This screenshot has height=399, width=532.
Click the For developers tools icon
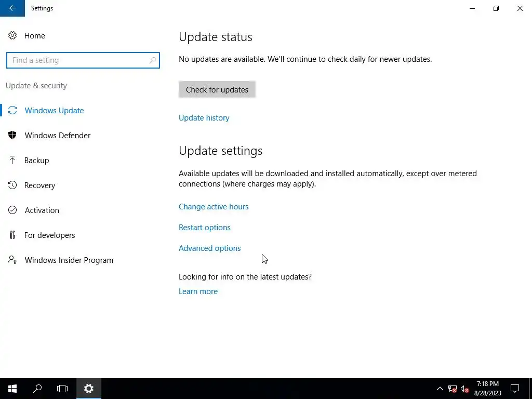pyautogui.click(x=12, y=235)
